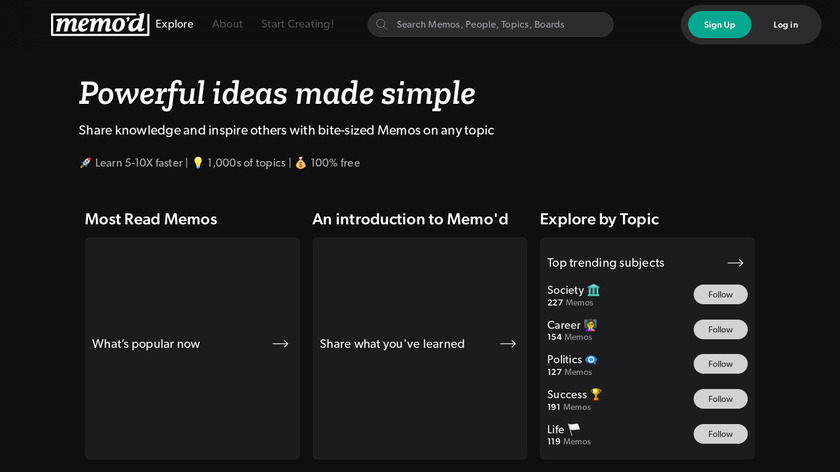Click the Log in button
This screenshot has height=472, width=840.
point(785,25)
